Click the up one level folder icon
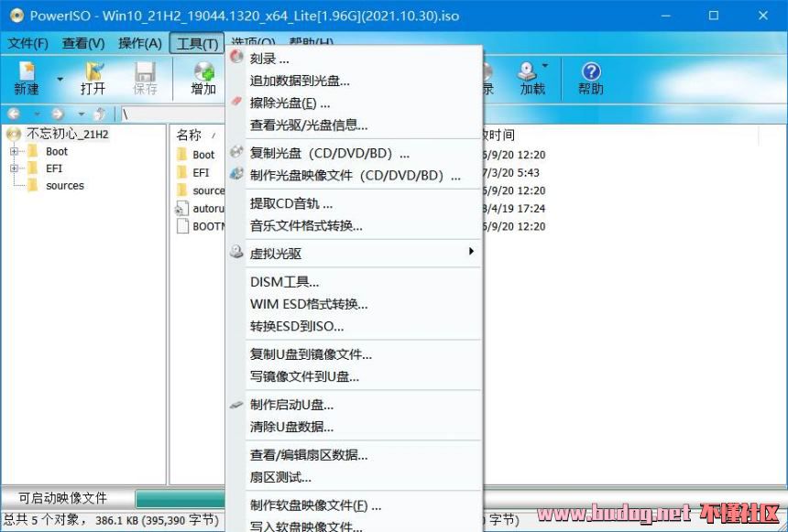This screenshot has width=788, height=532. click(x=101, y=114)
